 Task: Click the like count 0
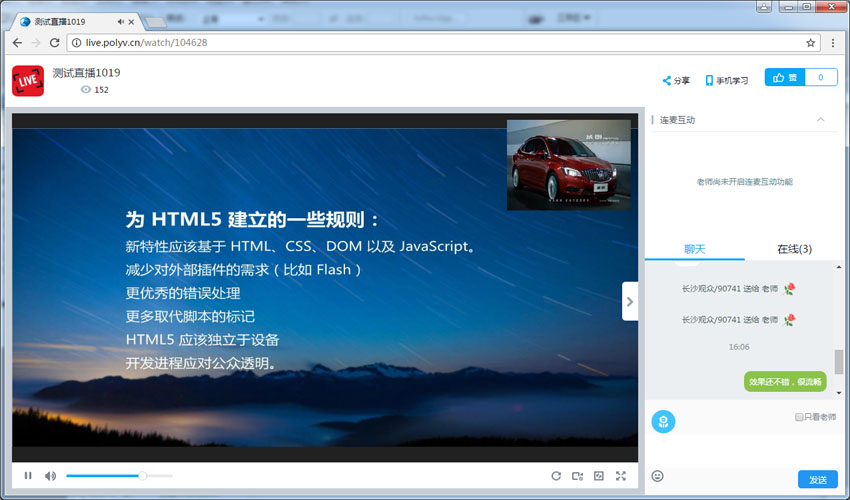pos(821,78)
